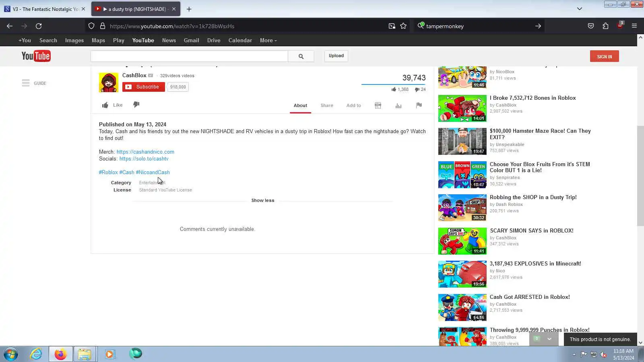644x362 pixels.
Task: Open Calendar in the Google bar
Action: 240,40
